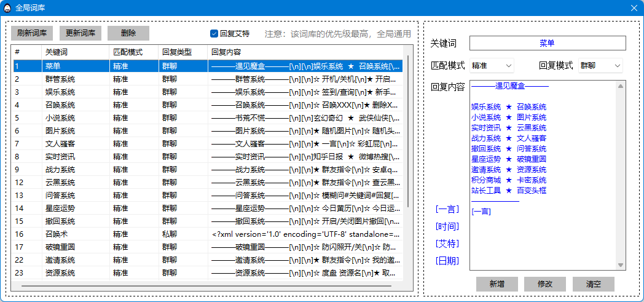
Task: Select the 娱乐系统 row
Action: tap(207, 92)
